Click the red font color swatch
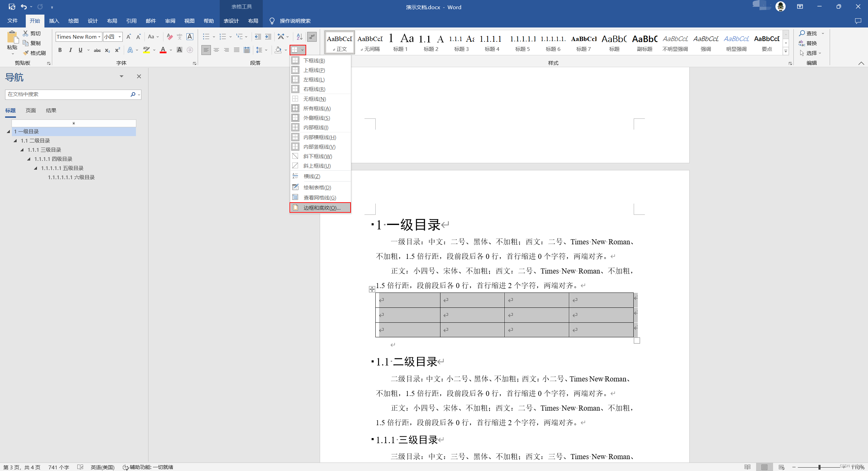 (x=163, y=50)
